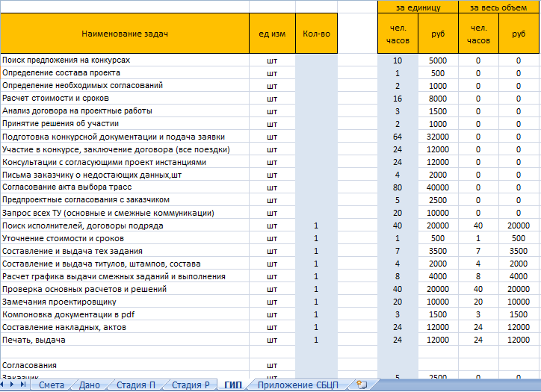Select the active ГИП sheet tab
This screenshot has height=392, width=541.
click(x=233, y=385)
